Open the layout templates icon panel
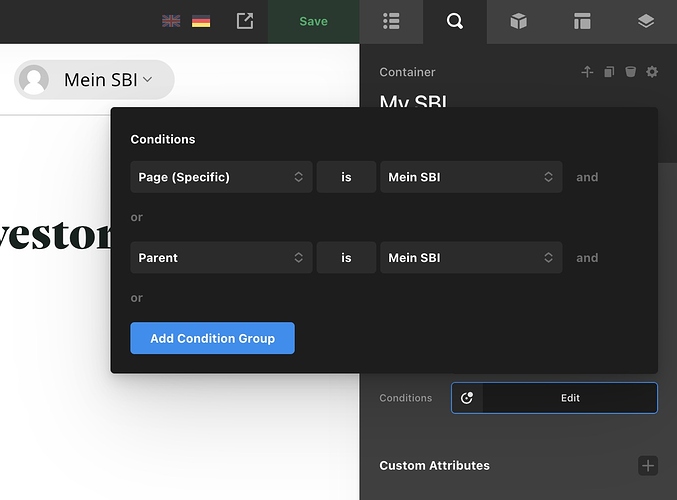 (x=582, y=21)
